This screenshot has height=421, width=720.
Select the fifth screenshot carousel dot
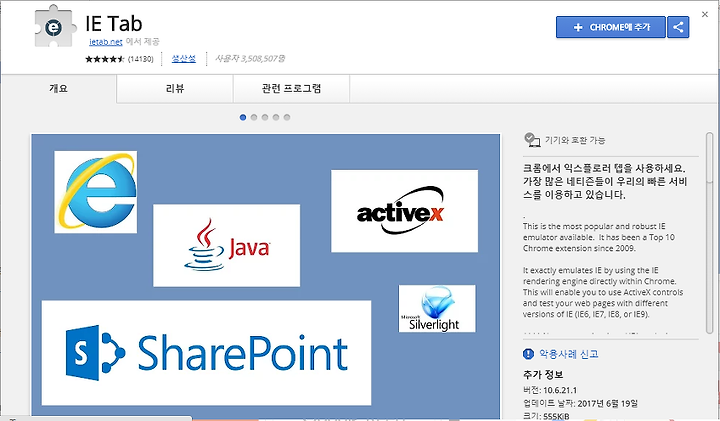coord(287,118)
